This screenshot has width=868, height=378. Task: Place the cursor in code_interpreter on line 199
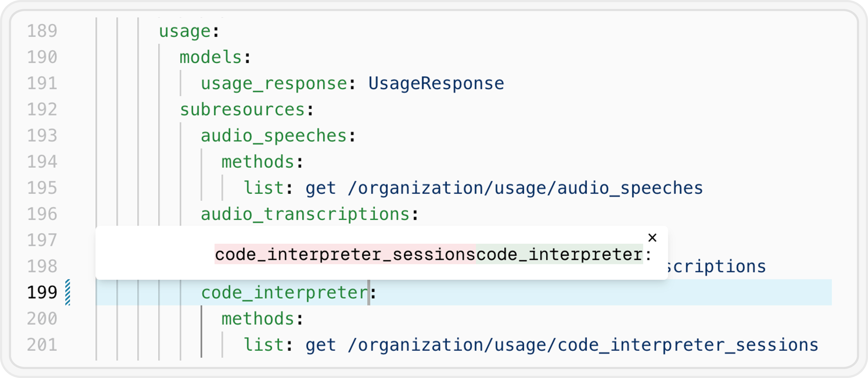[284, 293]
